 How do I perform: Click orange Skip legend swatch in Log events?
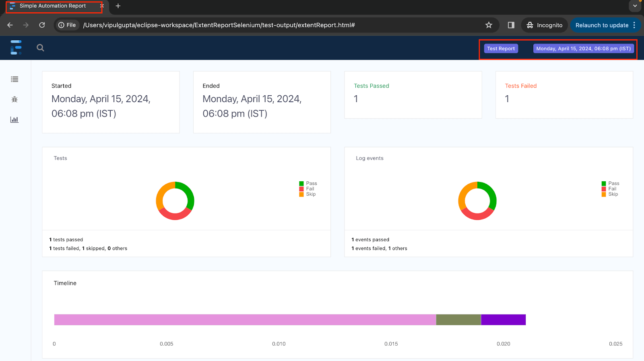(604, 194)
